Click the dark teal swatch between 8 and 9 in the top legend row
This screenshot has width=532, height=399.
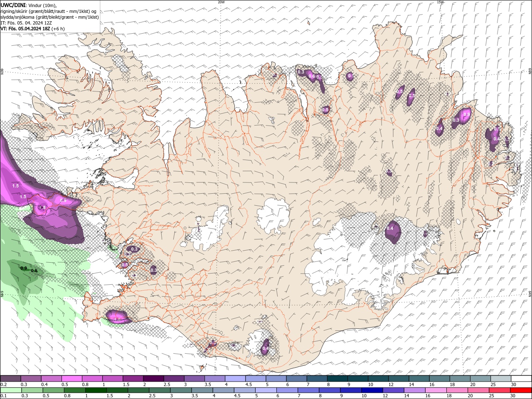(337, 379)
